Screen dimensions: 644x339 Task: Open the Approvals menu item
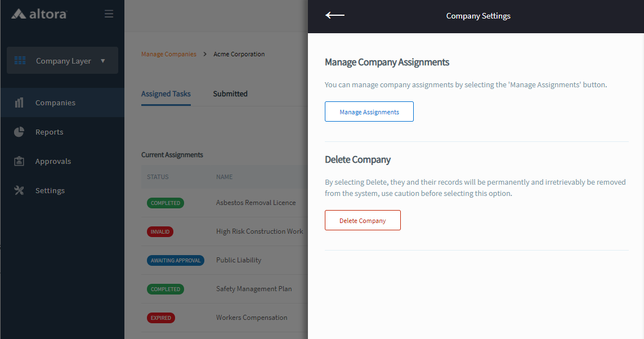click(53, 161)
